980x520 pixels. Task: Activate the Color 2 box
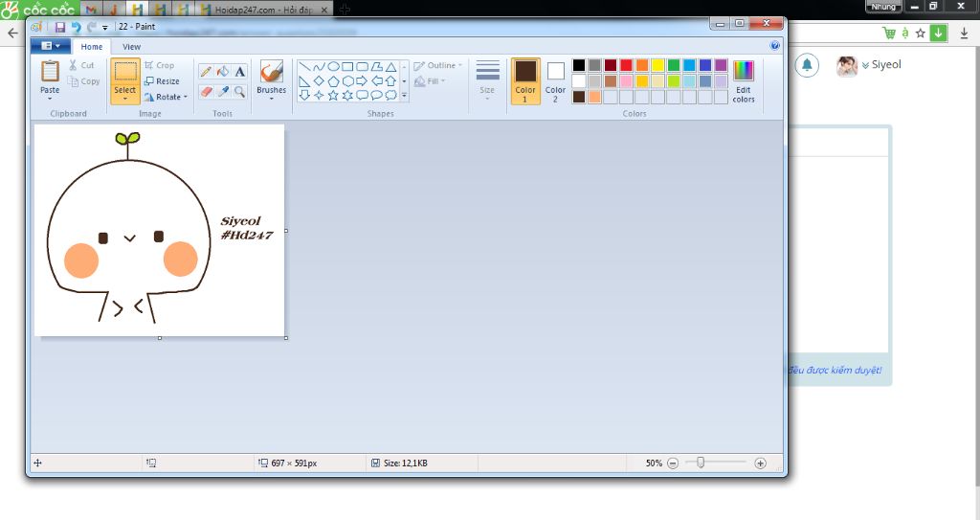pyautogui.click(x=555, y=81)
